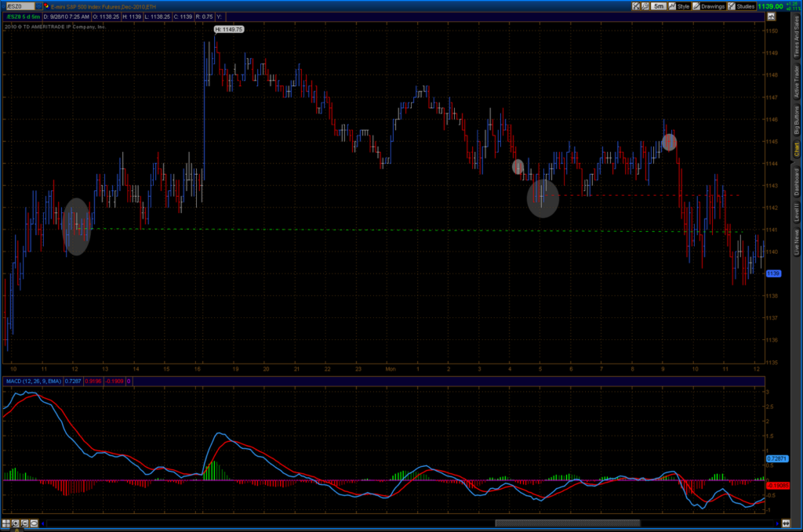
Task: Click the /ESZ0 symbol input field
Action: point(19,5)
